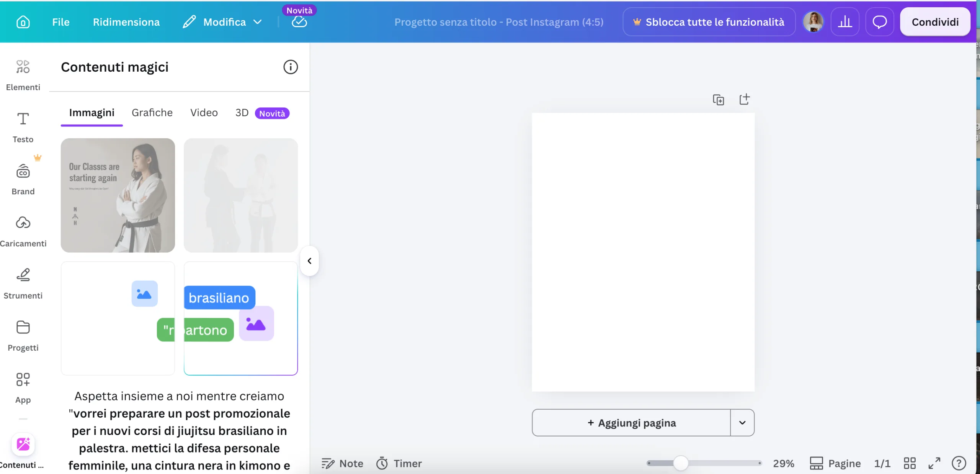Adjust the zoom slider handle
Viewport: 980px width, 474px height.
click(x=681, y=463)
